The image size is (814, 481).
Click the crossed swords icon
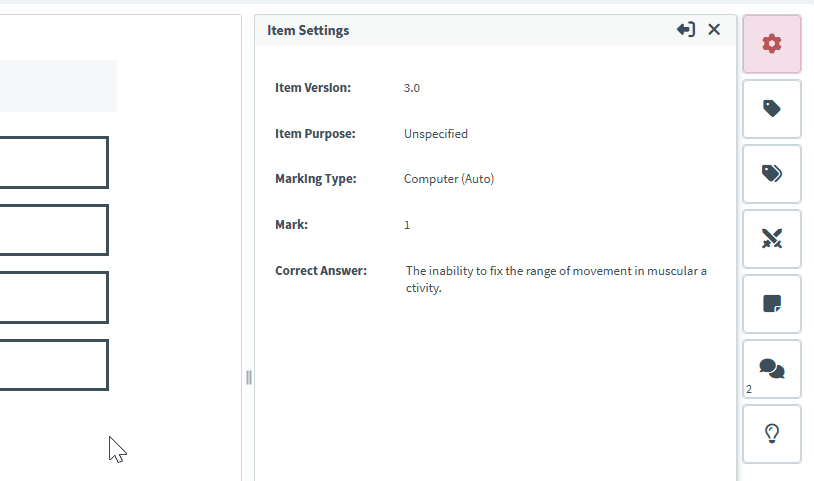[x=771, y=238]
